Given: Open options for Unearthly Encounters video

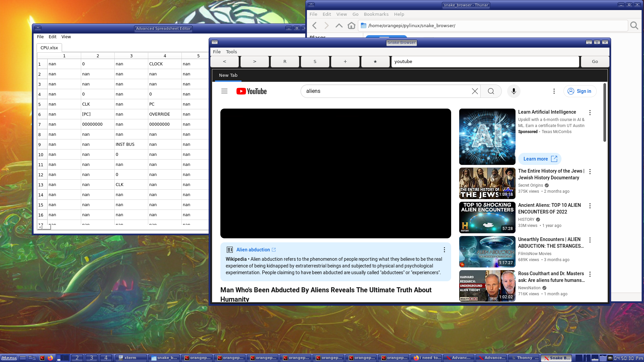Looking at the screenshot, I should pos(590,240).
